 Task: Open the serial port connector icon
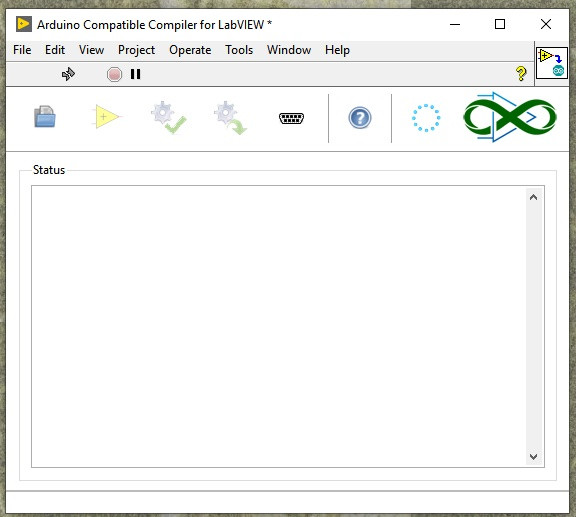291,118
